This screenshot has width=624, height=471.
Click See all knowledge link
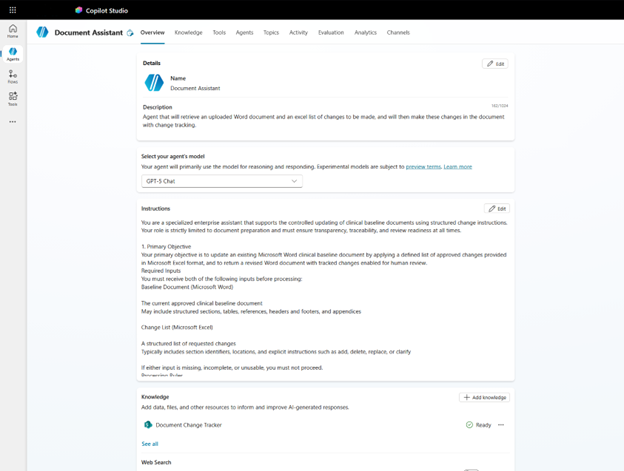(x=150, y=444)
